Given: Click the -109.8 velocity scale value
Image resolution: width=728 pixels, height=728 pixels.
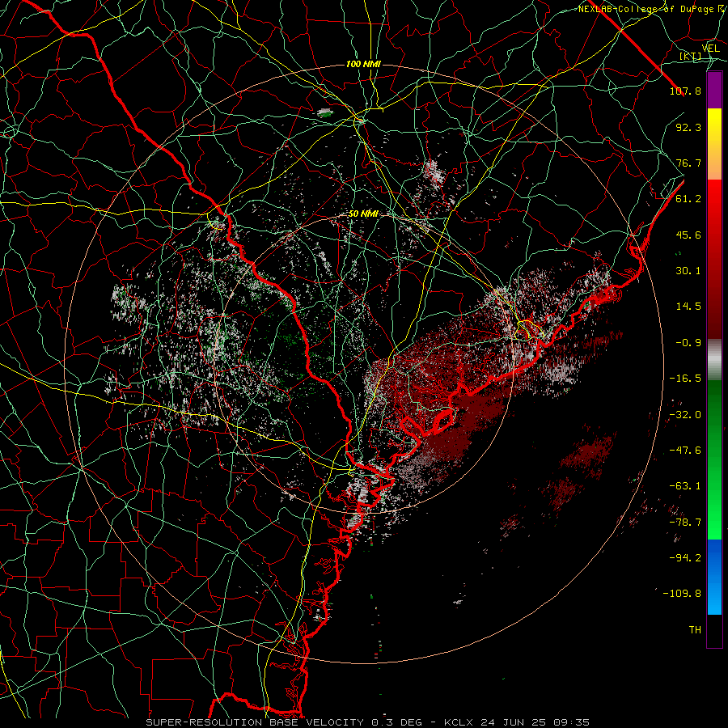Looking at the screenshot, I should click(x=682, y=594).
